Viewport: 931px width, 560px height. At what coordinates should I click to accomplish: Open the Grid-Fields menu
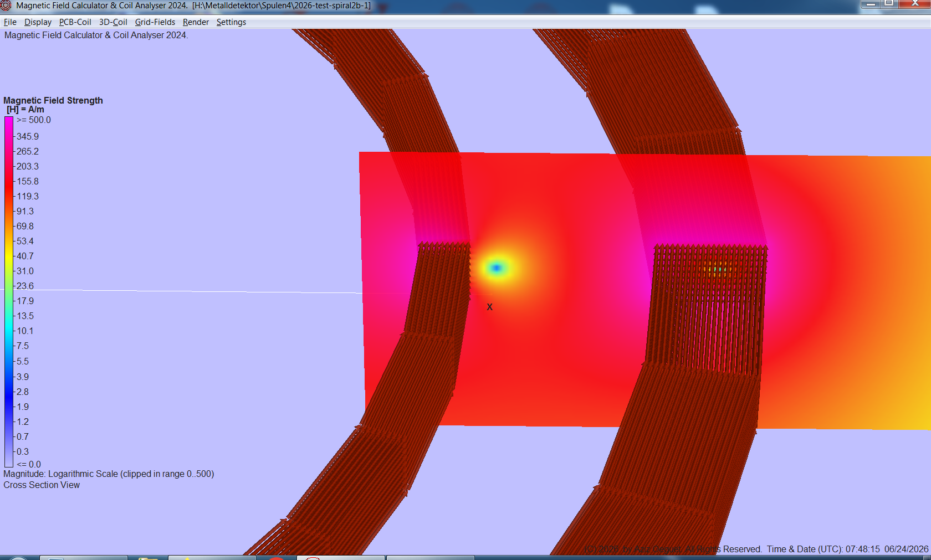(x=155, y=22)
